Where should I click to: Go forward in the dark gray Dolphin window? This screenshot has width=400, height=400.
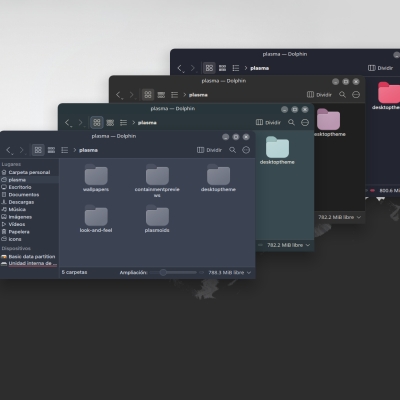point(132,95)
